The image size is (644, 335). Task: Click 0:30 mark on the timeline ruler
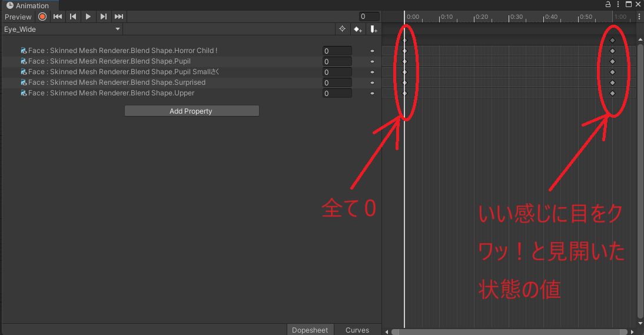[516, 17]
